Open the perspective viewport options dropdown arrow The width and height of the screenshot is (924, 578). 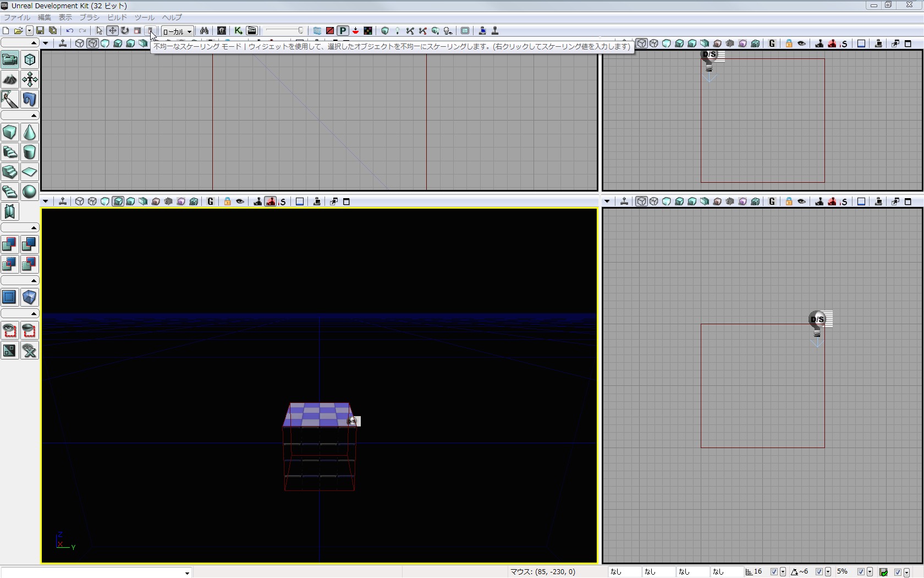(x=46, y=201)
